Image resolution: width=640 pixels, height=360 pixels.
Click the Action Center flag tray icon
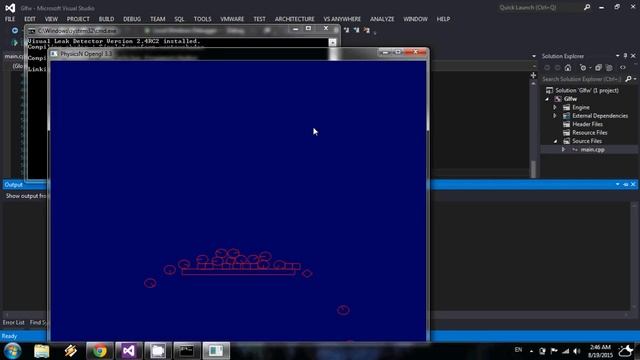(x=554, y=351)
